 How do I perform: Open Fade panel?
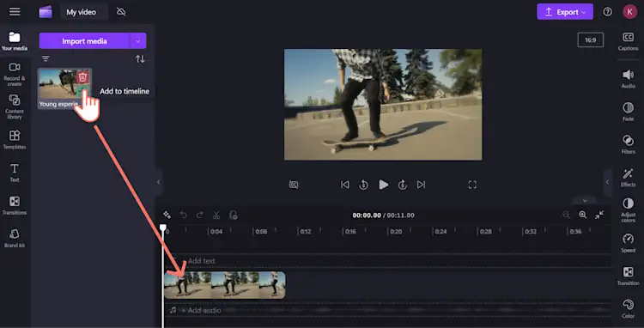628,112
